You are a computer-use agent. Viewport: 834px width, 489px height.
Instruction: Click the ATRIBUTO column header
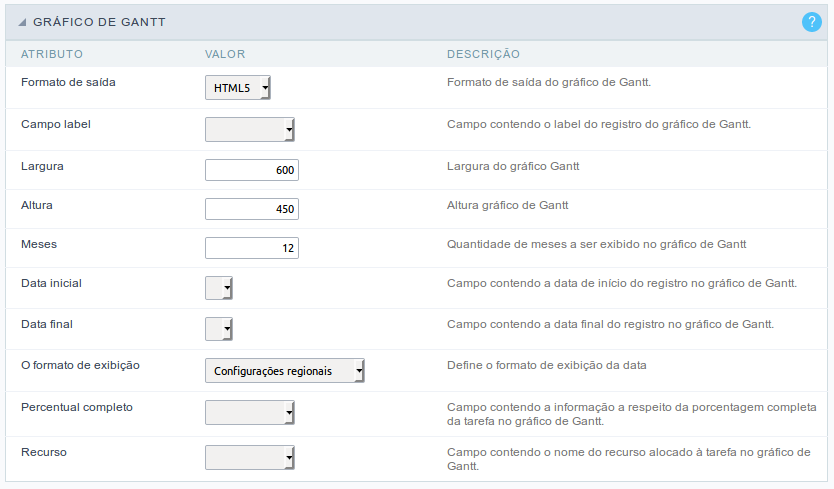coord(52,54)
